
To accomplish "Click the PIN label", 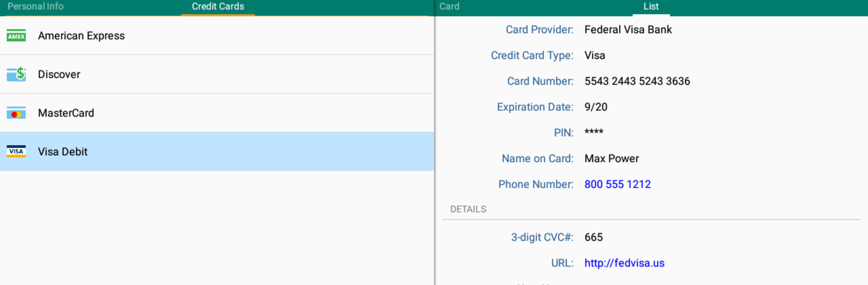I will [564, 133].
